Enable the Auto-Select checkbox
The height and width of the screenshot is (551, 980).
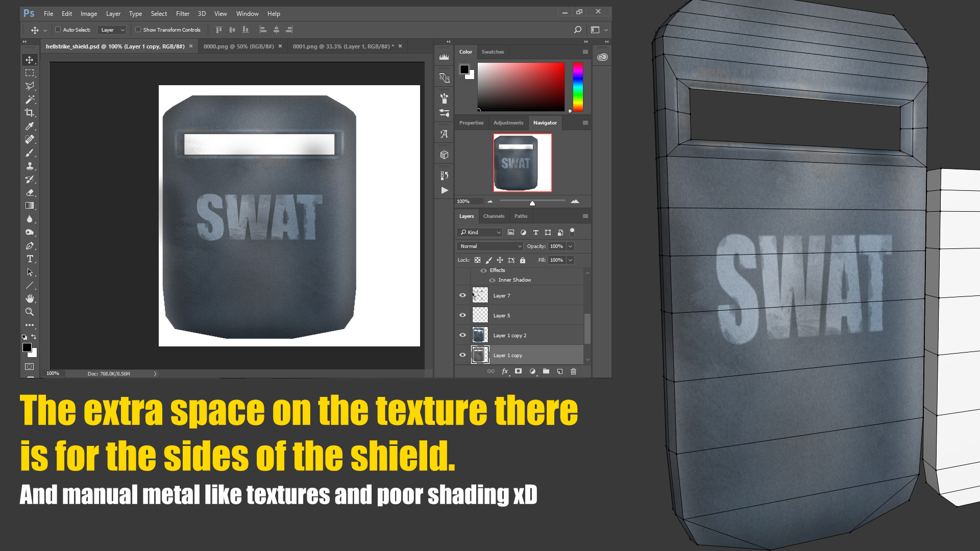tap(59, 30)
